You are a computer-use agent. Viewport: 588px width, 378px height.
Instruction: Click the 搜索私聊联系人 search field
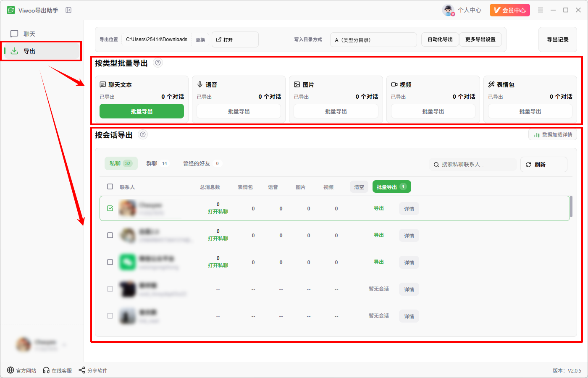[x=473, y=164]
